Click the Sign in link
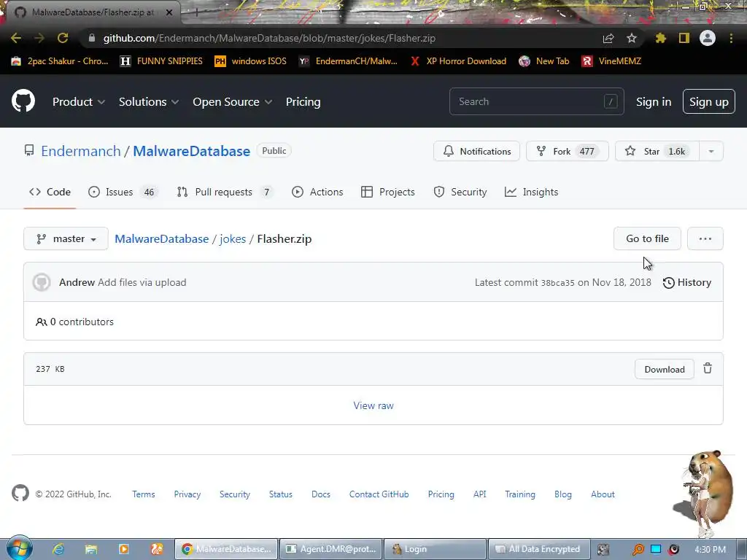The width and height of the screenshot is (747, 560). tap(654, 102)
